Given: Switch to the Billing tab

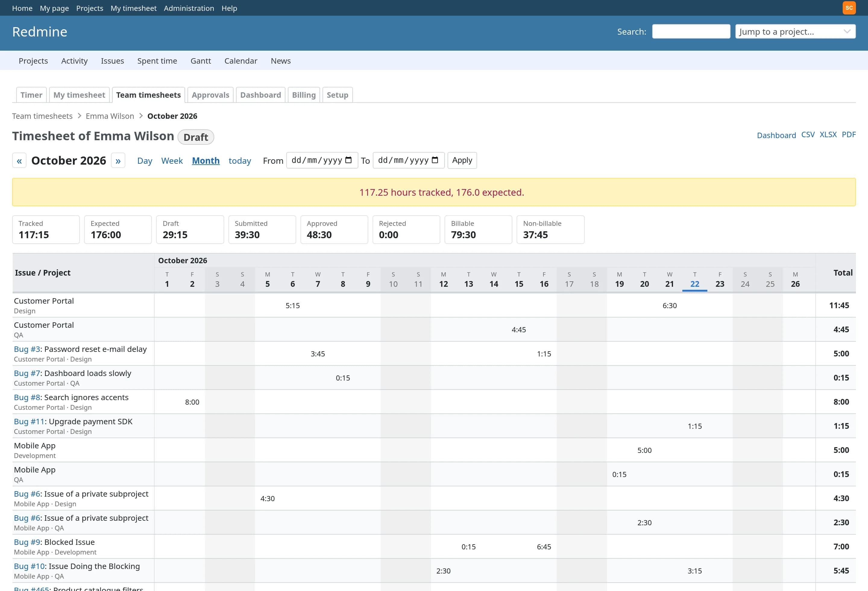Looking at the screenshot, I should coord(304,95).
